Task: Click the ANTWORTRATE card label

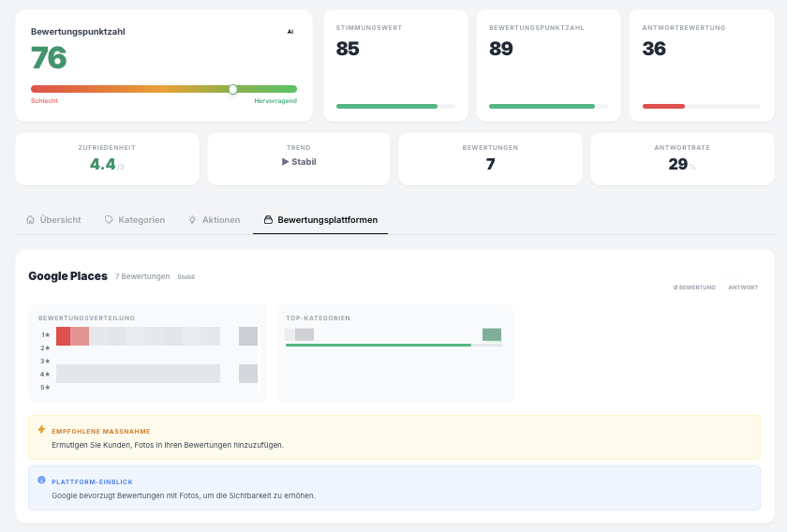Action: click(682, 148)
